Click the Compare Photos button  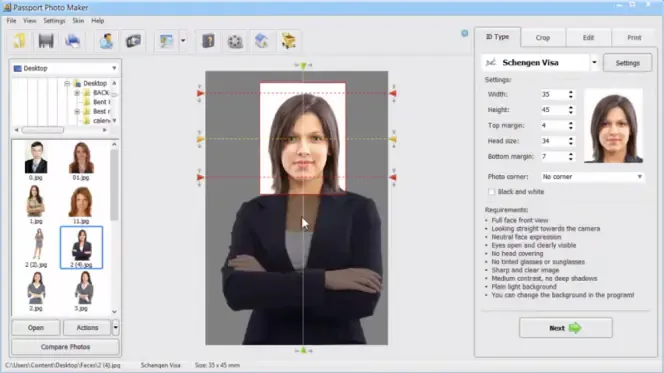tap(65, 347)
